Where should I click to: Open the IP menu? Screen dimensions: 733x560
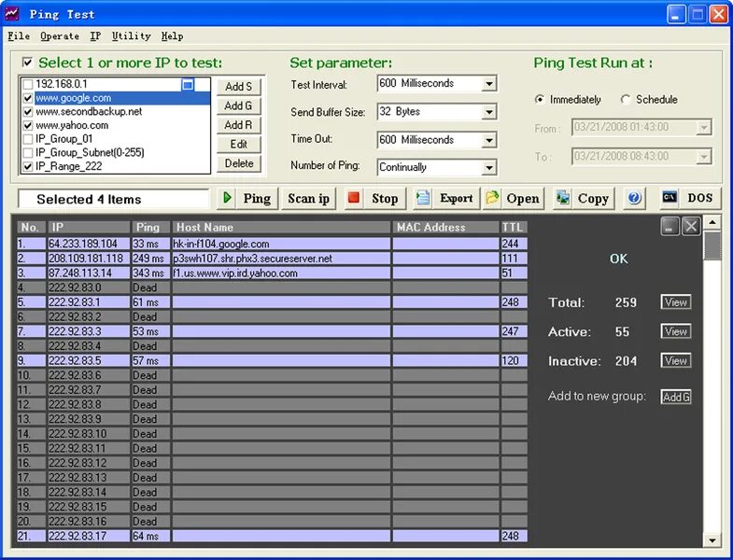click(95, 36)
